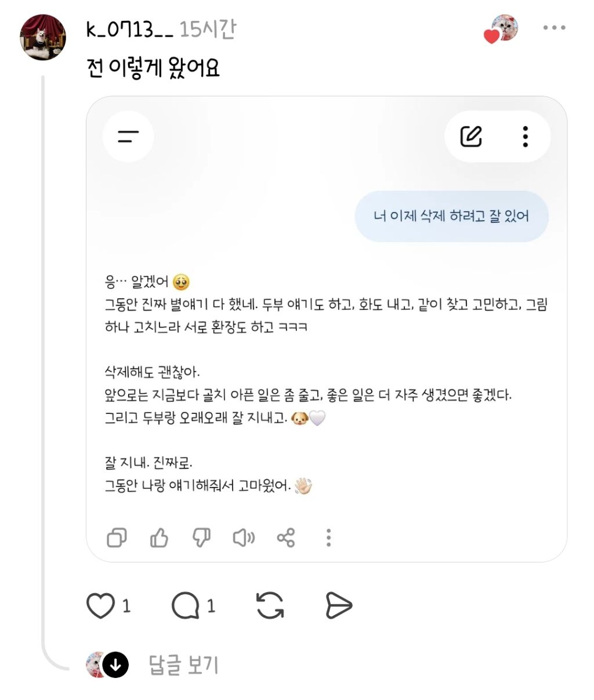Viewport: 594px width, 700px height.
Task: Read the response aloud with the speaker icon
Action: tap(244, 538)
